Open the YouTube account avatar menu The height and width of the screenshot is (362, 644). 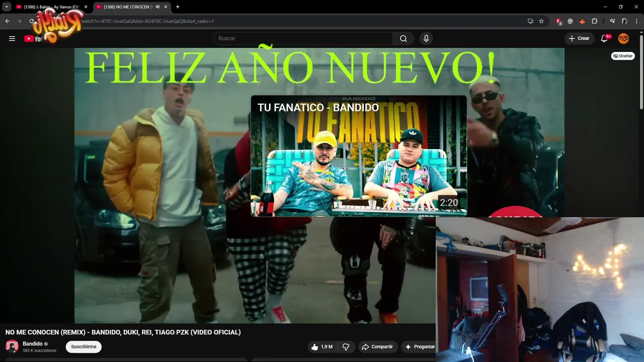pos(623,39)
